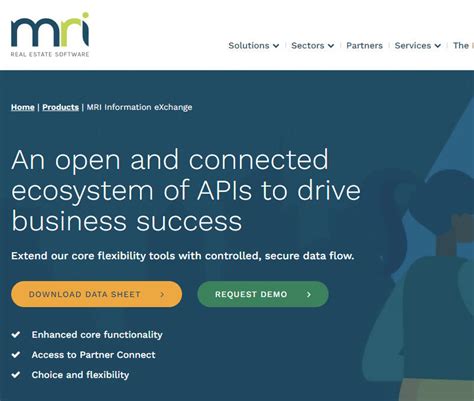The height and width of the screenshot is (401, 474).
Task: Open the Sectors navigation item
Action: point(308,45)
